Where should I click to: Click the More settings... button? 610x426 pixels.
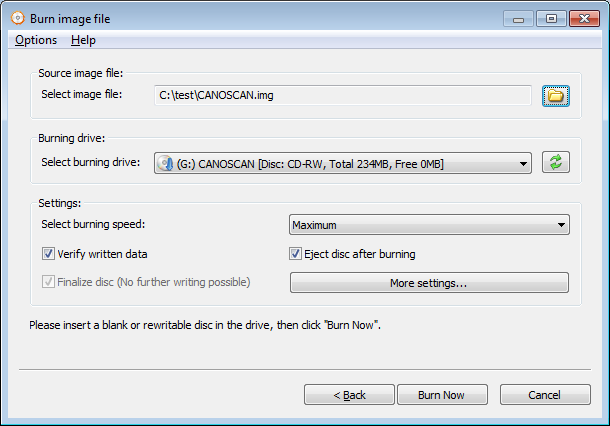point(429,282)
